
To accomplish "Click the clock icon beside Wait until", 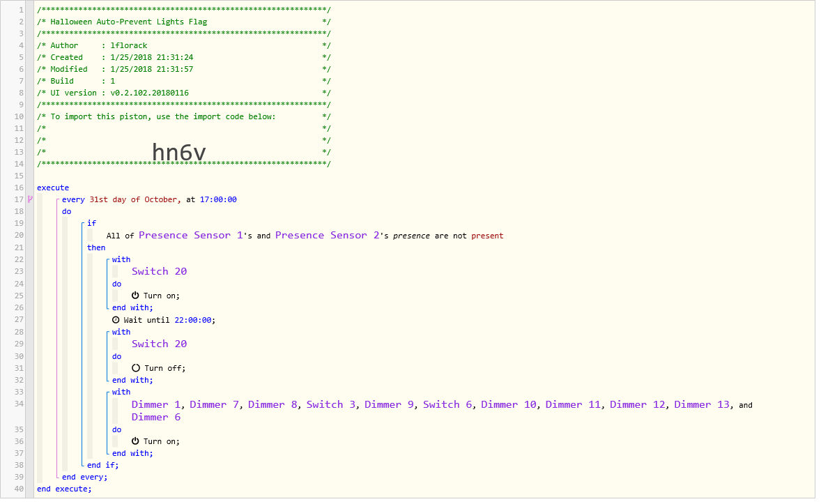I will click(x=116, y=321).
